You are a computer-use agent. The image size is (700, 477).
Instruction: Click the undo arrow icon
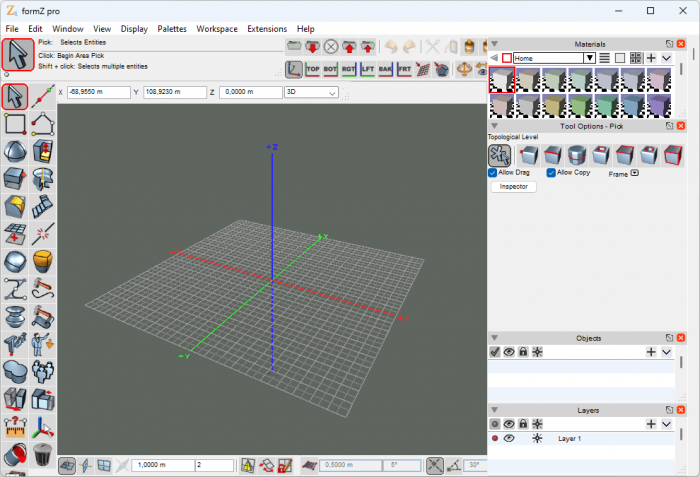coord(391,47)
